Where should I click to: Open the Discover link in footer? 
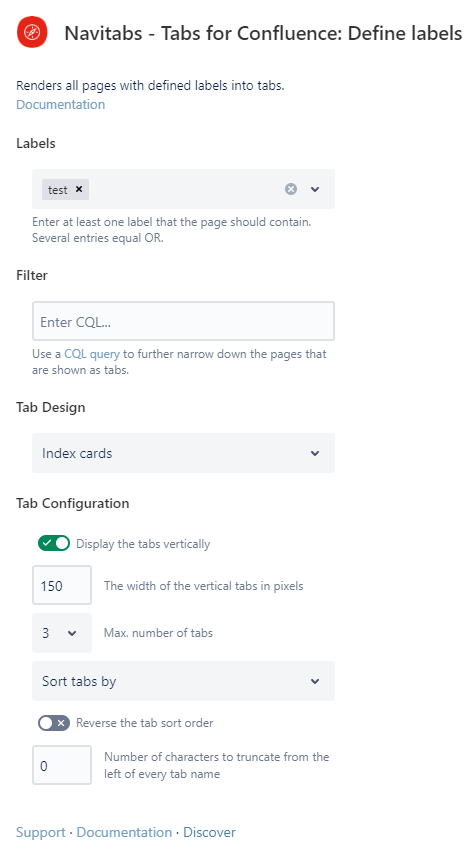pos(209,832)
